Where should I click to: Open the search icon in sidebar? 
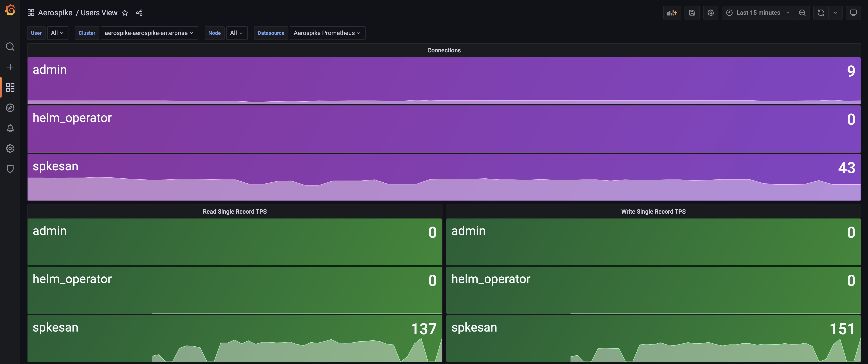tap(10, 46)
